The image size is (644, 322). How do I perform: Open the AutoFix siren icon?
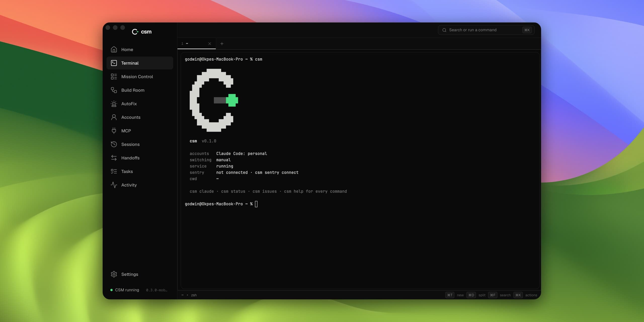click(x=114, y=104)
